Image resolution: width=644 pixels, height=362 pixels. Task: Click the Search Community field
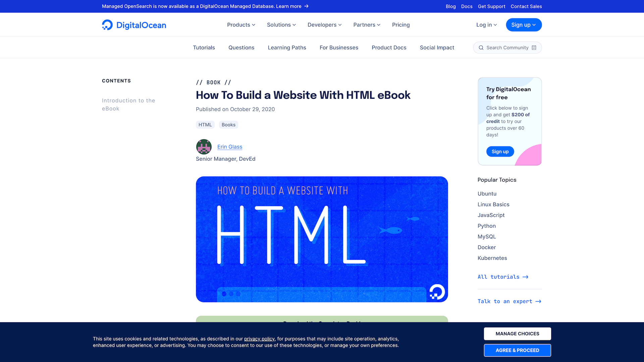(507, 48)
